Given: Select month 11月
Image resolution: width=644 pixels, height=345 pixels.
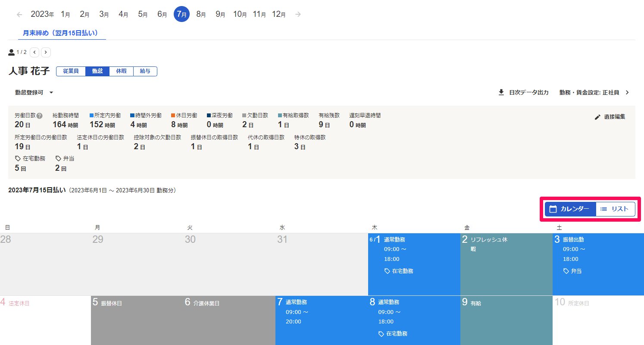Looking at the screenshot, I should coord(259,14).
